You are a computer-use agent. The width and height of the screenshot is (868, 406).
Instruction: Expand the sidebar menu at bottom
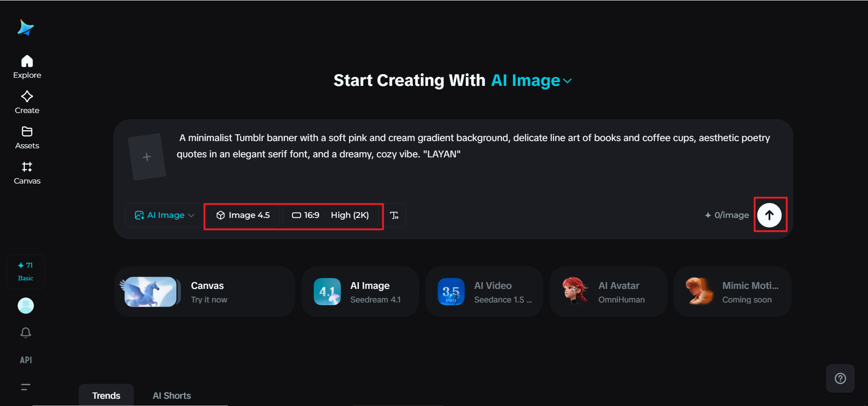[x=26, y=387]
